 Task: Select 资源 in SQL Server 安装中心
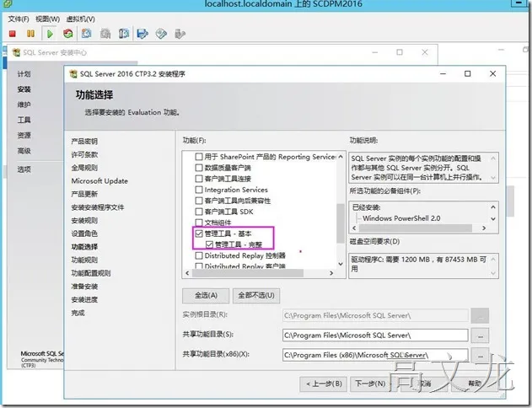(x=24, y=136)
